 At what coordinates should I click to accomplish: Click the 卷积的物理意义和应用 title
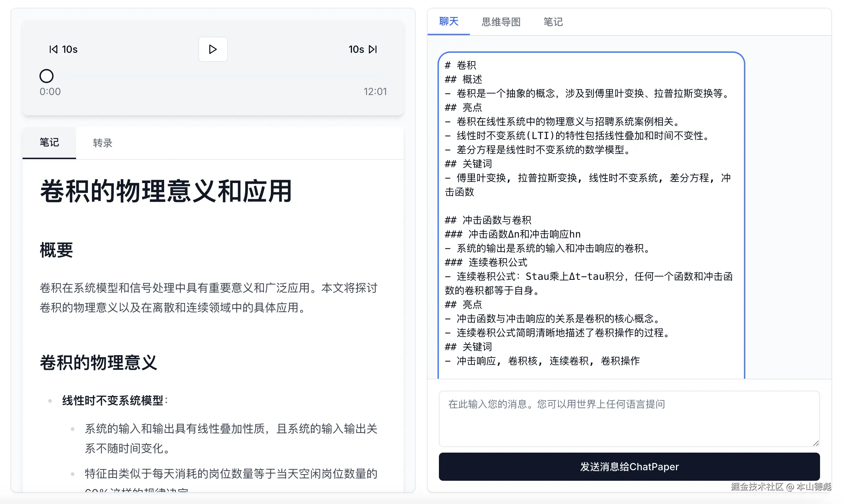tap(166, 191)
